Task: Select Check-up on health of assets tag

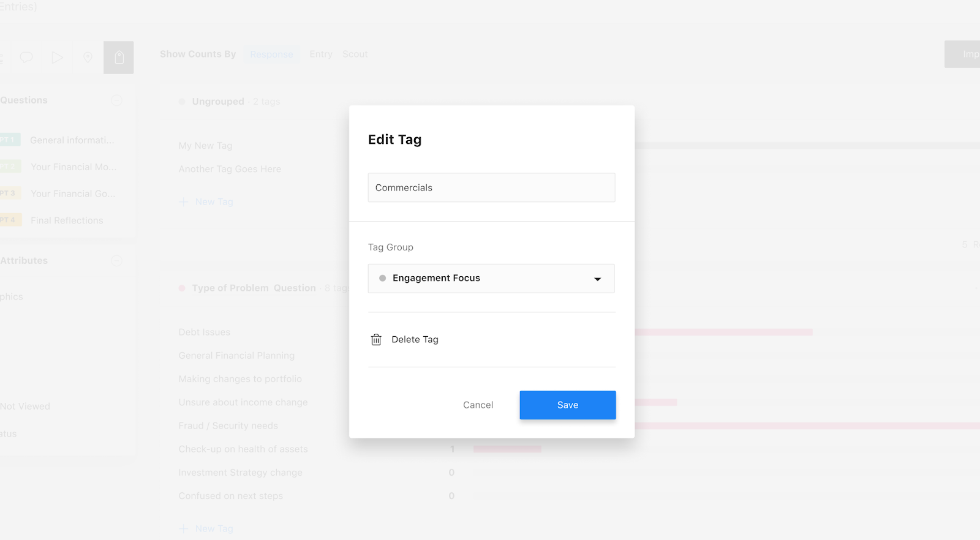Action: click(243, 449)
